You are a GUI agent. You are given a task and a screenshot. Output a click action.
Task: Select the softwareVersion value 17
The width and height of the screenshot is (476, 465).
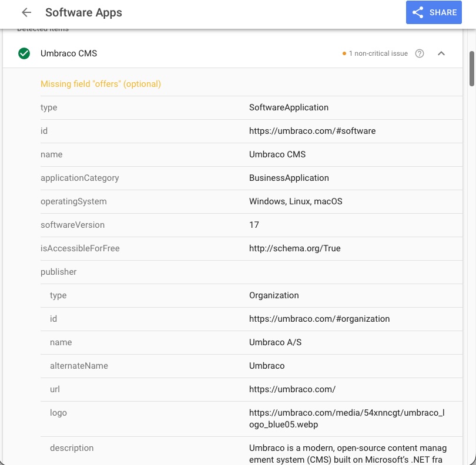tap(254, 225)
